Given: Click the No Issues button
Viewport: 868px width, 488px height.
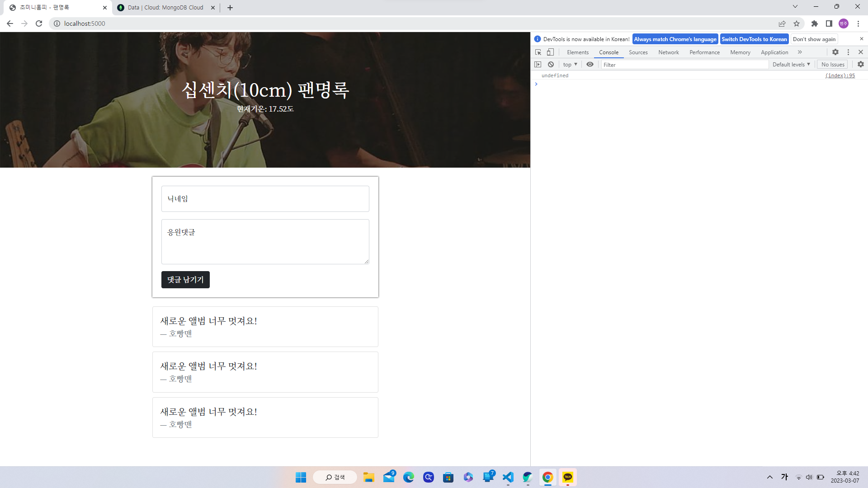Looking at the screenshot, I should (833, 65).
